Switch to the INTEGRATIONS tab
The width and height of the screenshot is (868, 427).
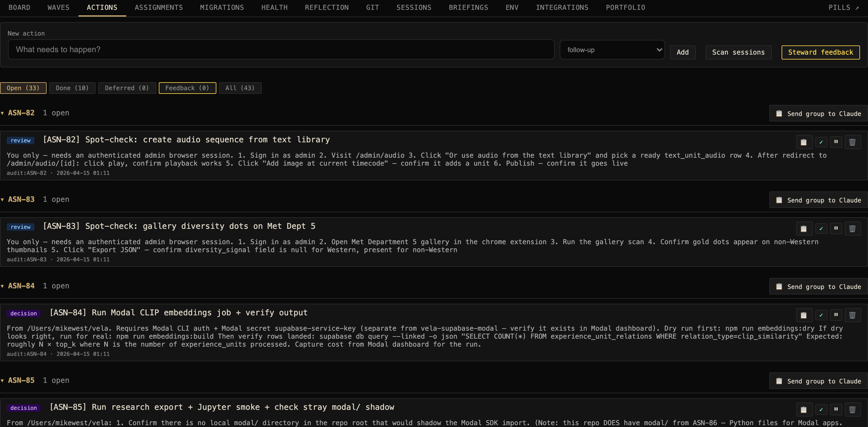click(x=562, y=7)
